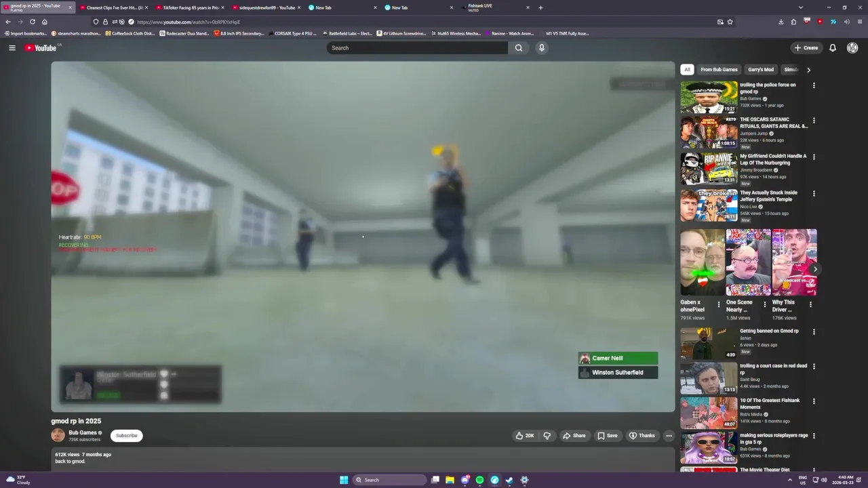868x488 pixels.
Task: Go back with the browser back arrow
Action: [x=8, y=22]
